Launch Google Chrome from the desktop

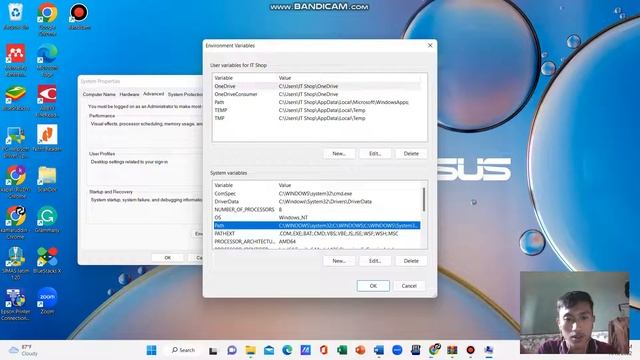47,18
